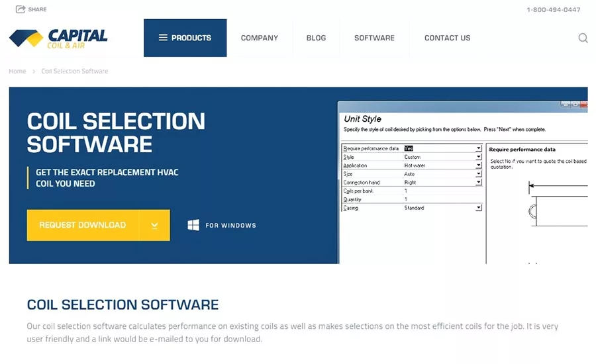596x364 pixels.
Task: Click the FOR WINDOWS text
Action: (230, 225)
